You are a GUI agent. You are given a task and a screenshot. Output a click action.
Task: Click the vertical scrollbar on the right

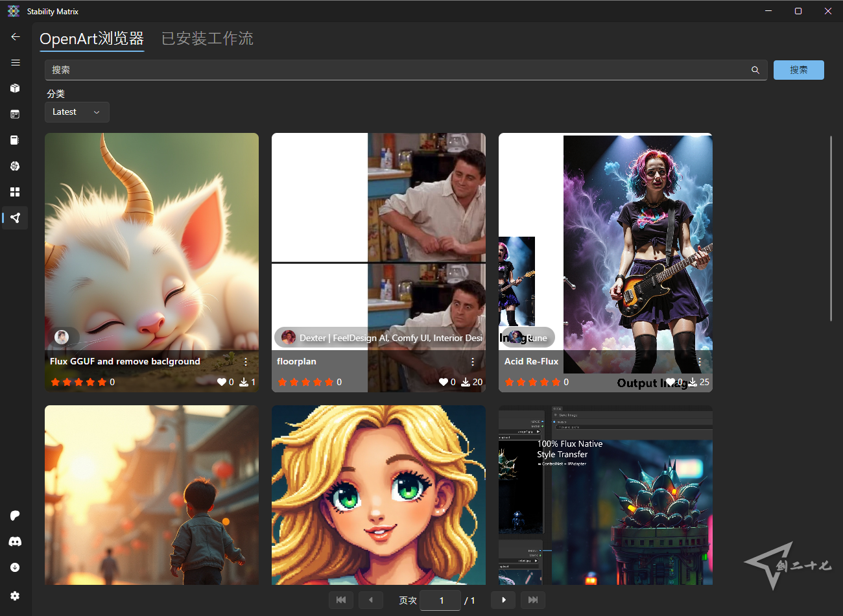(x=831, y=228)
